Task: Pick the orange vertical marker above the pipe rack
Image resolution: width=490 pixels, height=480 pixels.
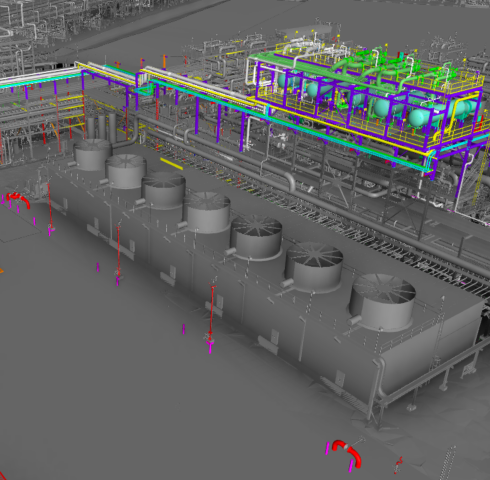Action: click(x=164, y=62)
